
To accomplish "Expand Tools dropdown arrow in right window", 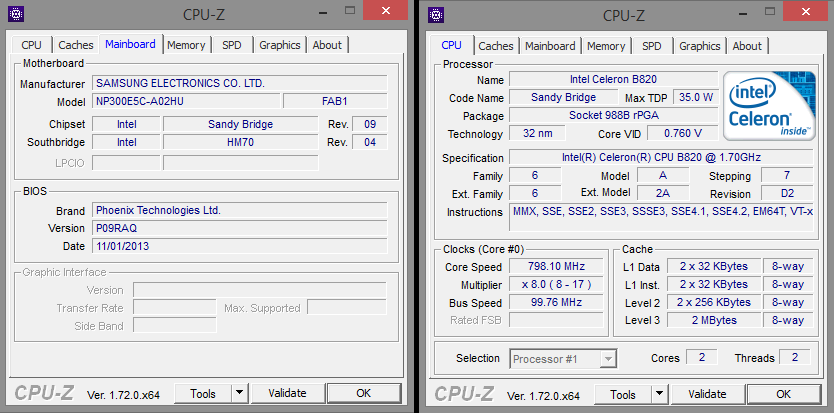I will tap(660, 395).
